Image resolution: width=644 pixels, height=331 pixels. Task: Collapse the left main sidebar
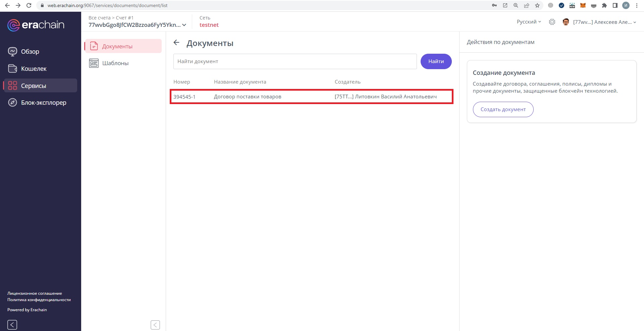click(12, 325)
